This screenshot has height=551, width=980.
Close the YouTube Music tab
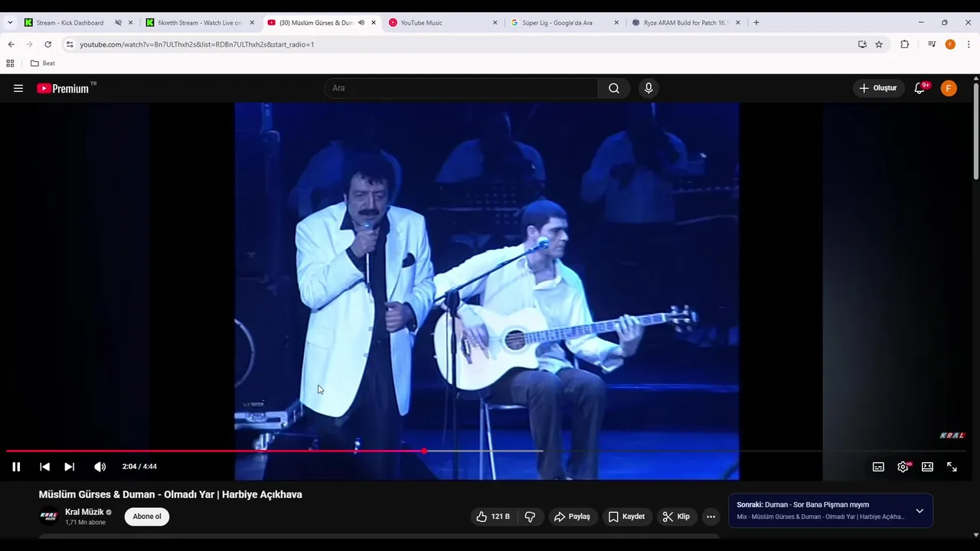[x=495, y=23]
